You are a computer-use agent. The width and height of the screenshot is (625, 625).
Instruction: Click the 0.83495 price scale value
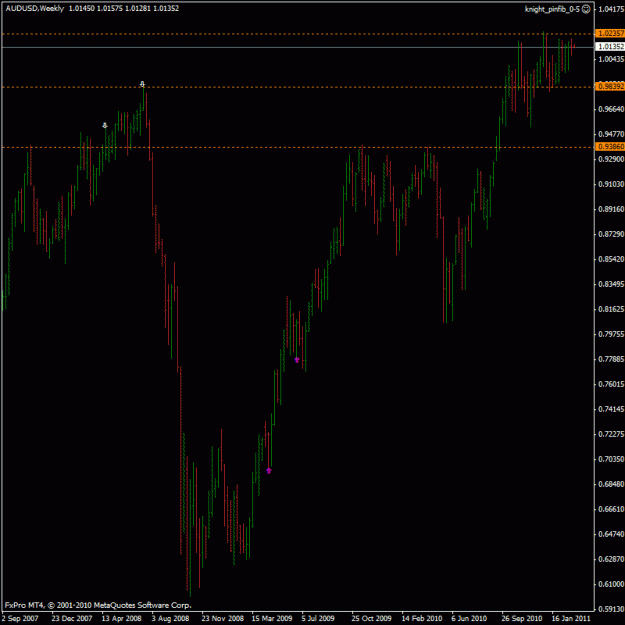click(611, 284)
